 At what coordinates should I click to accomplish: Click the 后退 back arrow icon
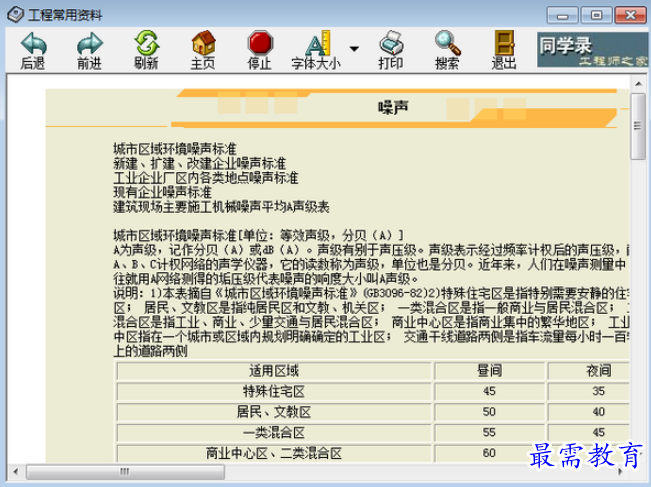point(33,44)
